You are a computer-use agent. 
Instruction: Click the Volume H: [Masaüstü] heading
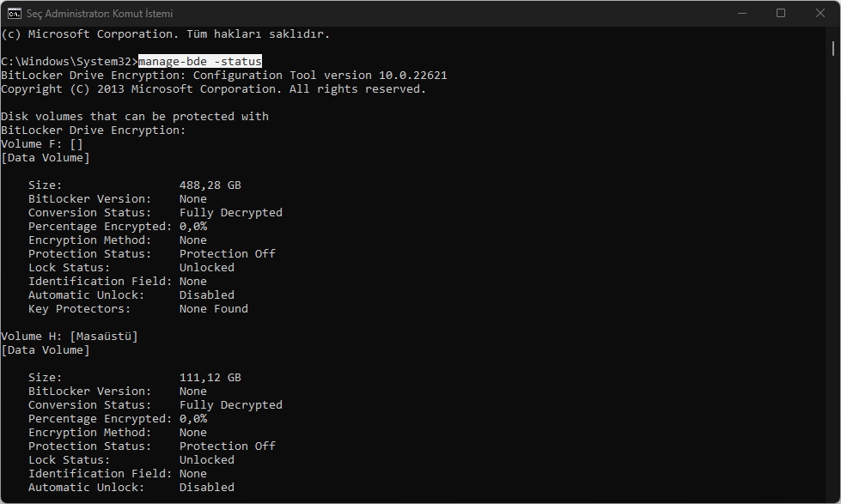pos(69,337)
